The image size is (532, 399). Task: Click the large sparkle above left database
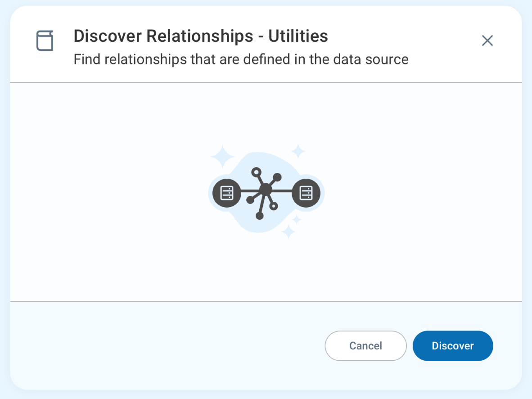(x=222, y=156)
